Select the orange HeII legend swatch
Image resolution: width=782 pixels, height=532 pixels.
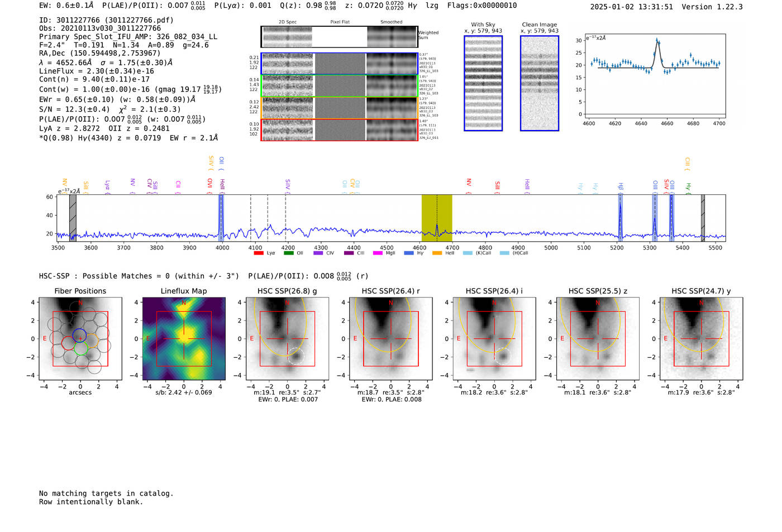437,253
